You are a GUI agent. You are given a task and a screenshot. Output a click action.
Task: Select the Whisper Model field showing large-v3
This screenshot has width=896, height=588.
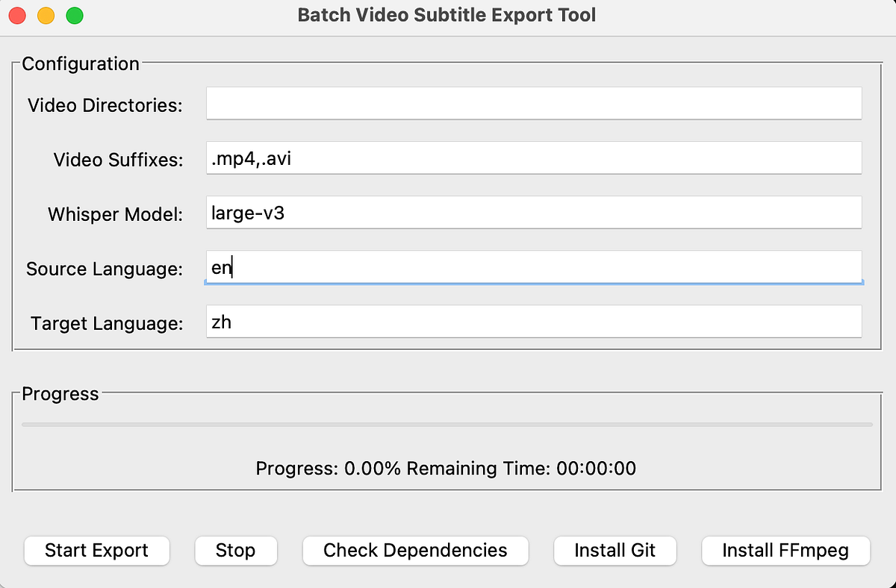coord(534,212)
